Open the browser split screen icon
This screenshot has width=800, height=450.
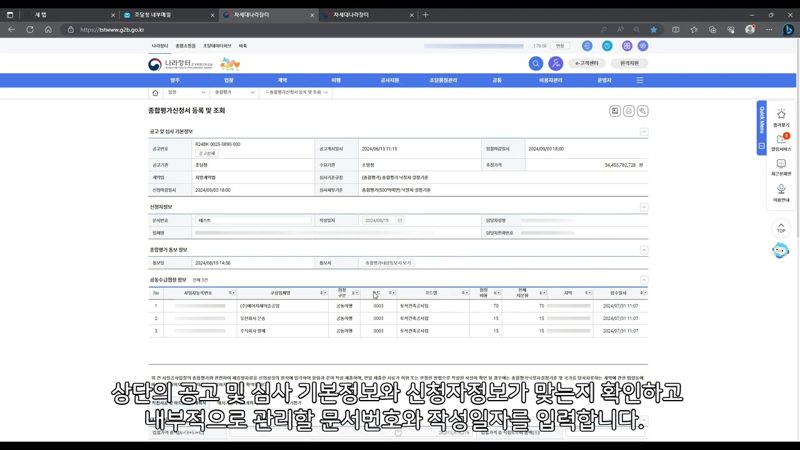[x=676, y=30]
